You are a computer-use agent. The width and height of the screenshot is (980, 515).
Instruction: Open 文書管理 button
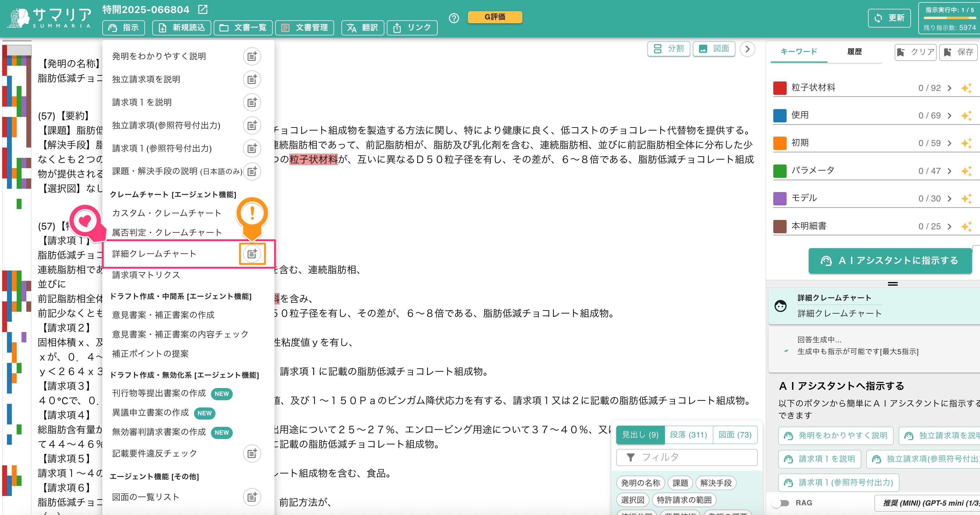pos(305,28)
